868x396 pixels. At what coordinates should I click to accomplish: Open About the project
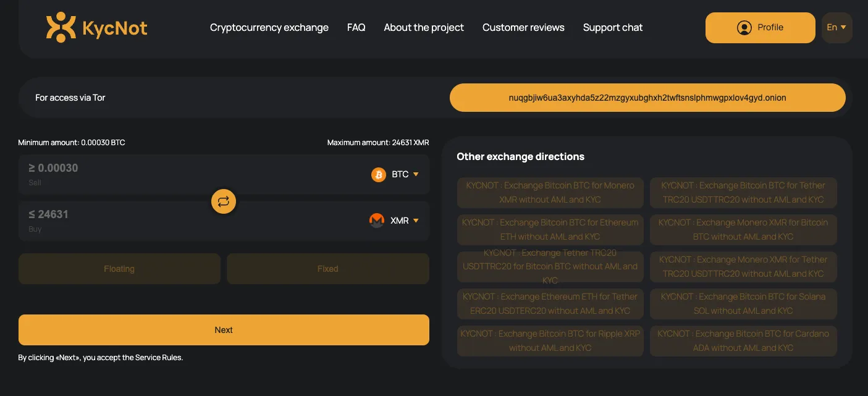point(424,28)
